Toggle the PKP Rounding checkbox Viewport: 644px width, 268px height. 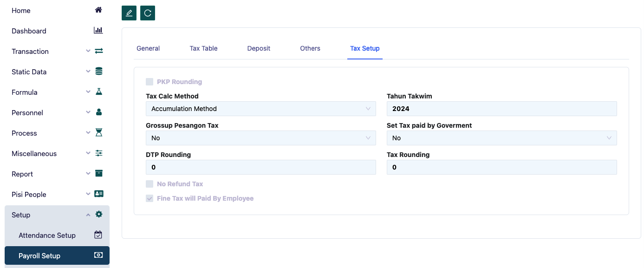tap(150, 82)
